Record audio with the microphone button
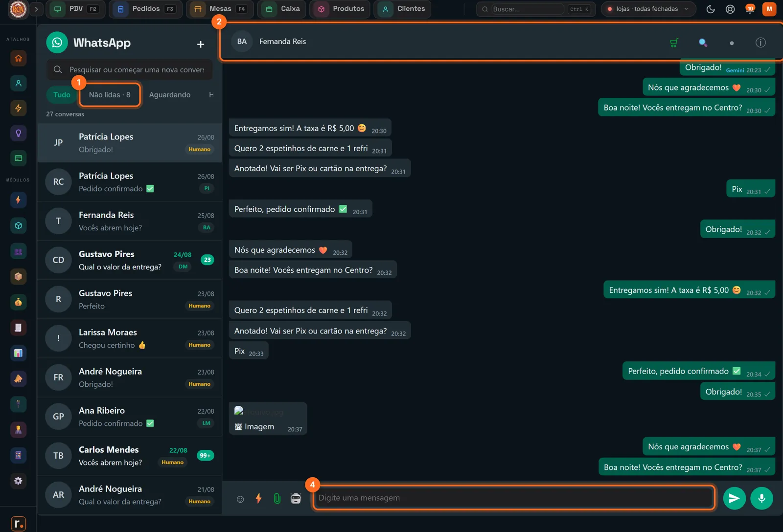 pos(761,498)
